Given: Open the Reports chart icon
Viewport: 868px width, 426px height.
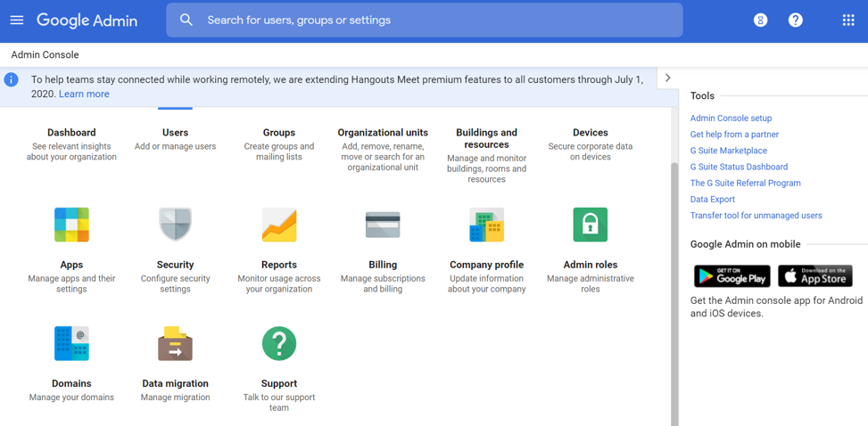Looking at the screenshot, I should 279,225.
